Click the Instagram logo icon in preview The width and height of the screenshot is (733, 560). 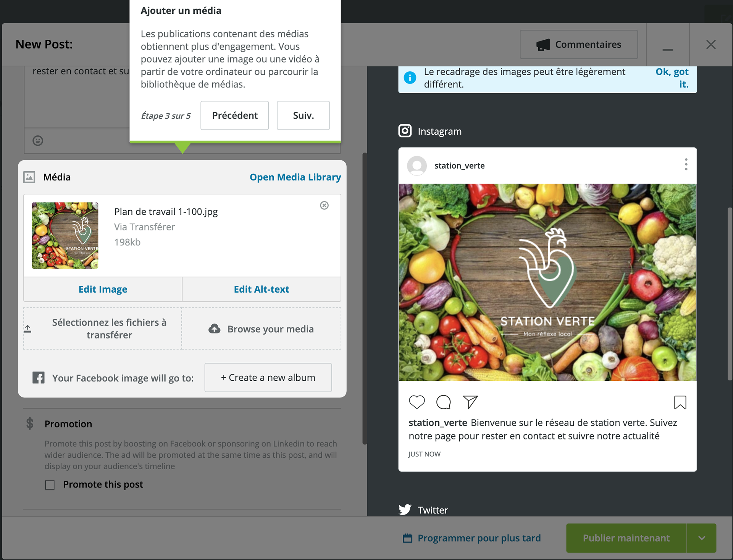tap(405, 131)
